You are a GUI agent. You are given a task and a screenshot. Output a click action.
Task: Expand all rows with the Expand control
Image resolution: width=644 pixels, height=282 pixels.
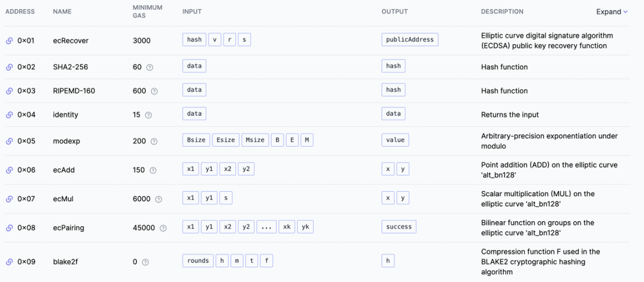point(612,12)
